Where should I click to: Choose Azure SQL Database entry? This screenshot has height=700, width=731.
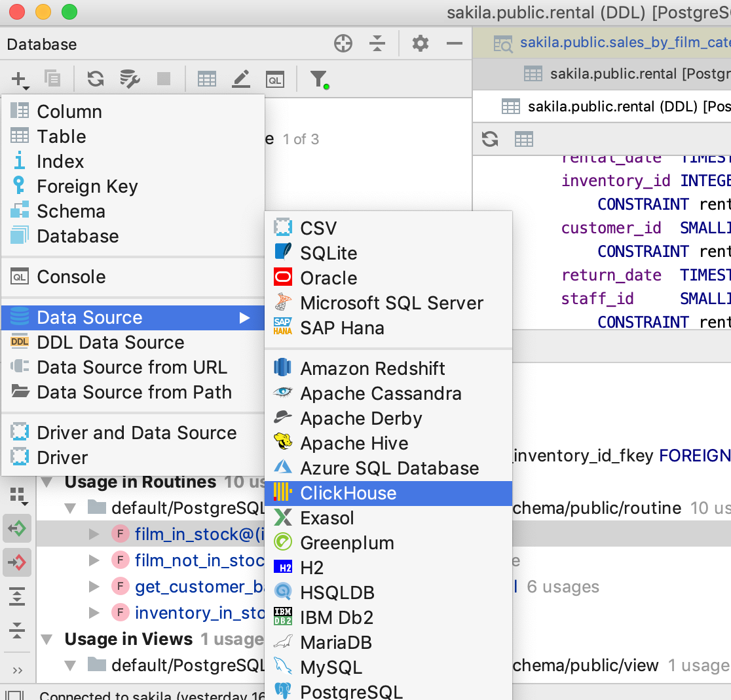point(388,468)
